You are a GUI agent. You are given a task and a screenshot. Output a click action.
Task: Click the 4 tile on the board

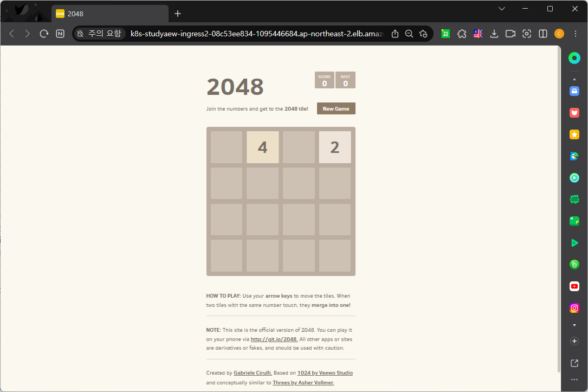click(262, 147)
